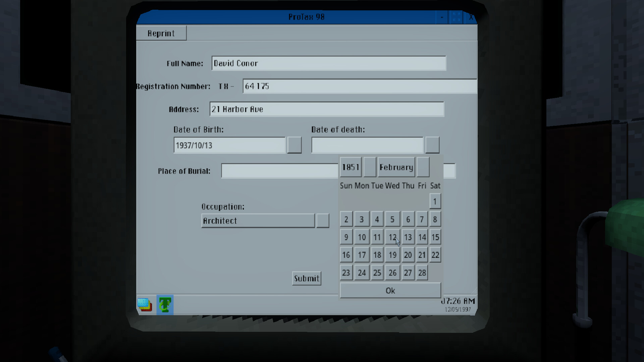Click the arrow button right of 1851

[369, 167]
